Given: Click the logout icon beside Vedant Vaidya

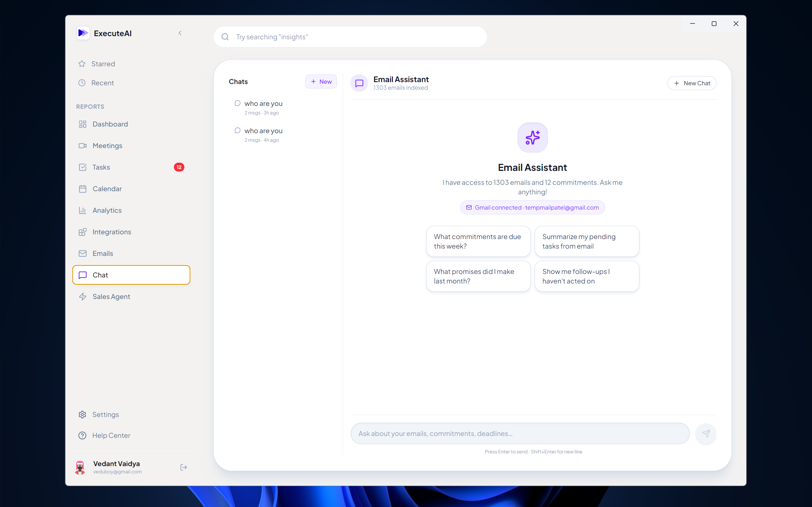Looking at the screenshot, I should point(183,467).
